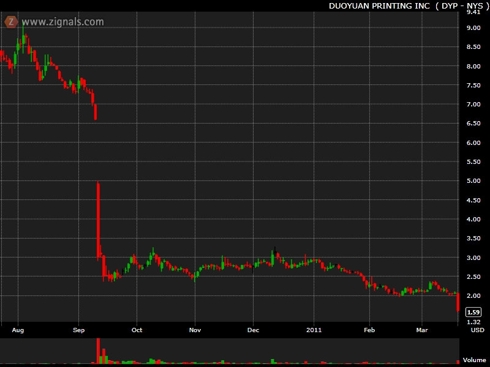Viewport: 490px width, 367px height.
Task: Click the Nov date axis label
Action: [195, 330]
